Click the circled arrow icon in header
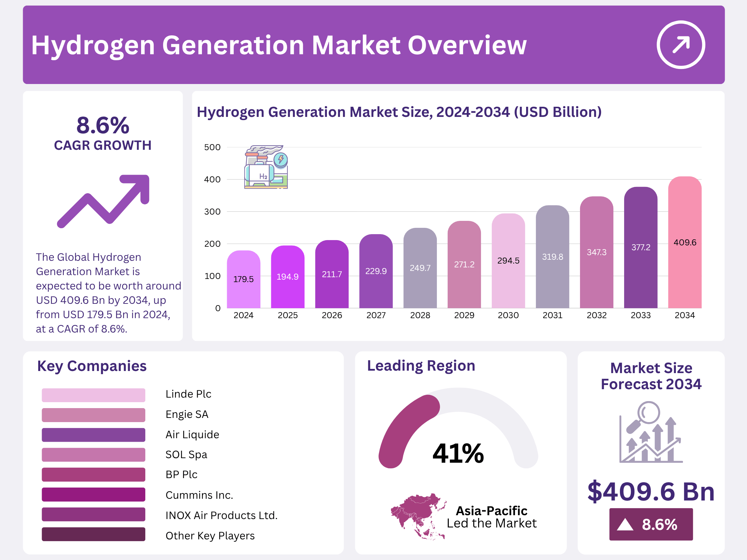The image size is (747, 560). (x=680, y=45)
